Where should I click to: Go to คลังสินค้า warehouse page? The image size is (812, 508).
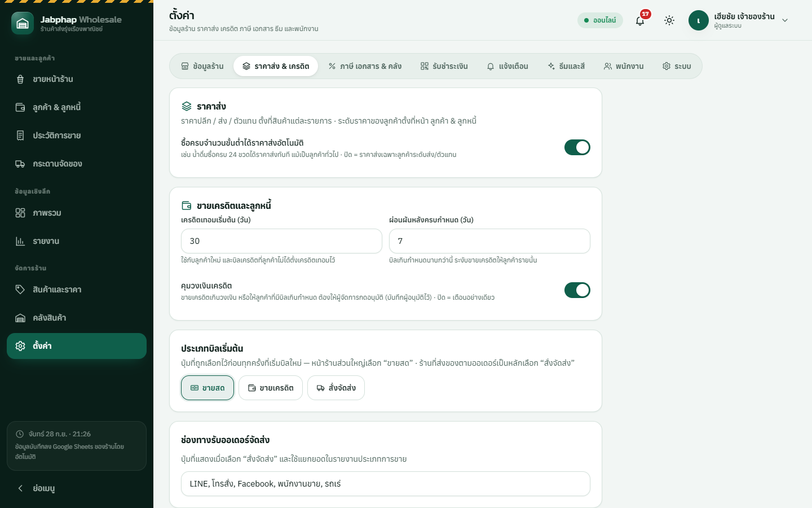click(x=77, y=318)
